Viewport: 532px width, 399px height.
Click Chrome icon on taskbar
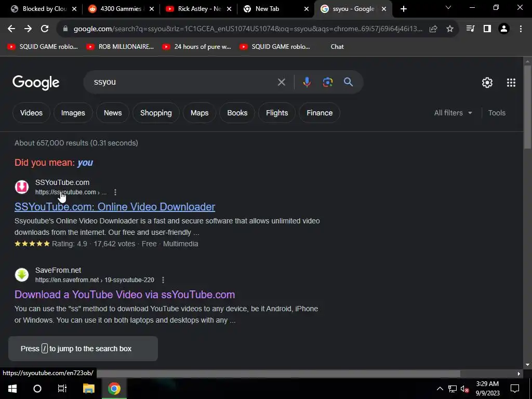(x=114, y=389)
